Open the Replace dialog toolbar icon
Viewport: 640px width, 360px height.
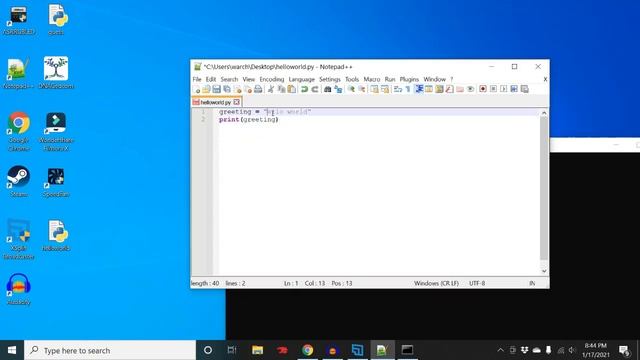338,89
